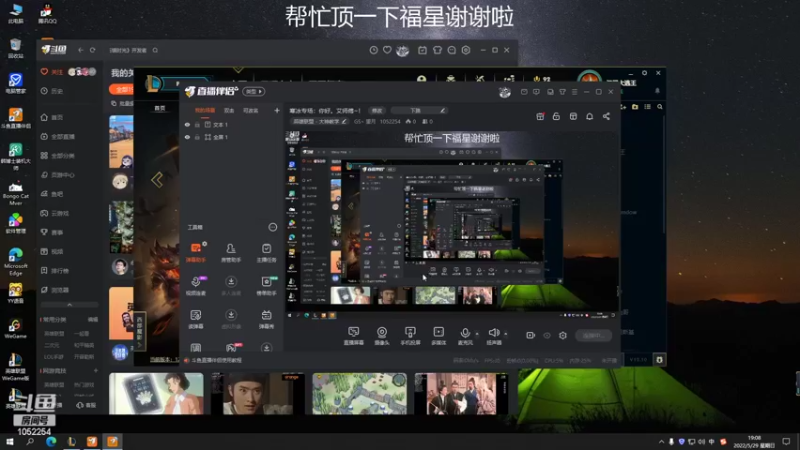This screenshot has width=800, height=450.
Task: Click search icon in Douyu client header
Action: (155, 50)
